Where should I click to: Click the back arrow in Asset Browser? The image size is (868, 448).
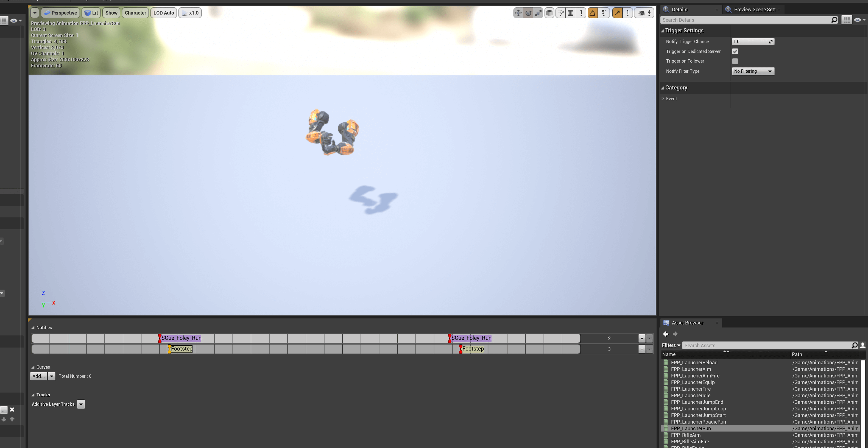pyautogui.click(x=666, y=334)
